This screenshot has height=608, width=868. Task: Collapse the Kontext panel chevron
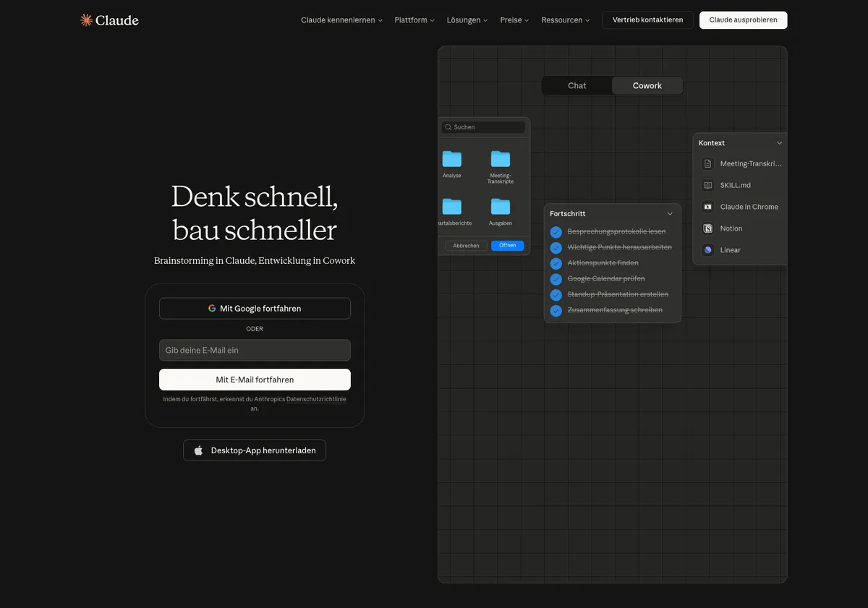click(x=779, y=142)
